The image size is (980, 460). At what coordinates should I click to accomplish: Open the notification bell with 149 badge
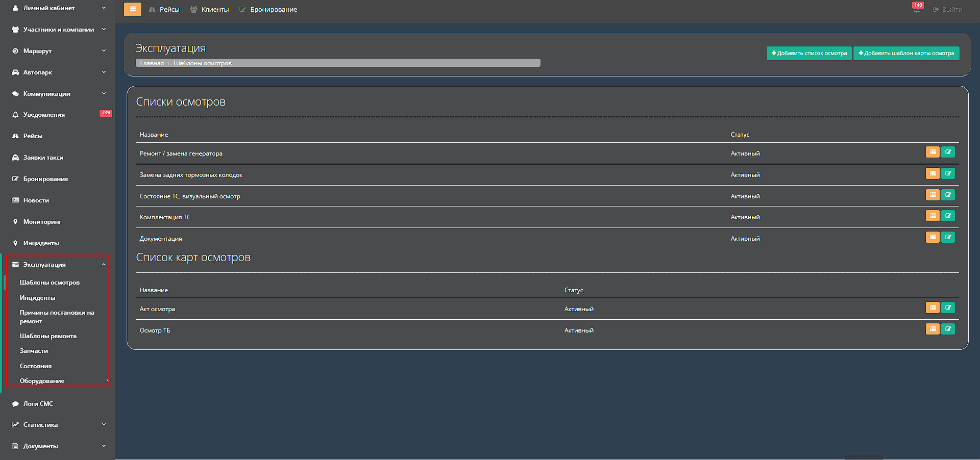click(917, 9)
